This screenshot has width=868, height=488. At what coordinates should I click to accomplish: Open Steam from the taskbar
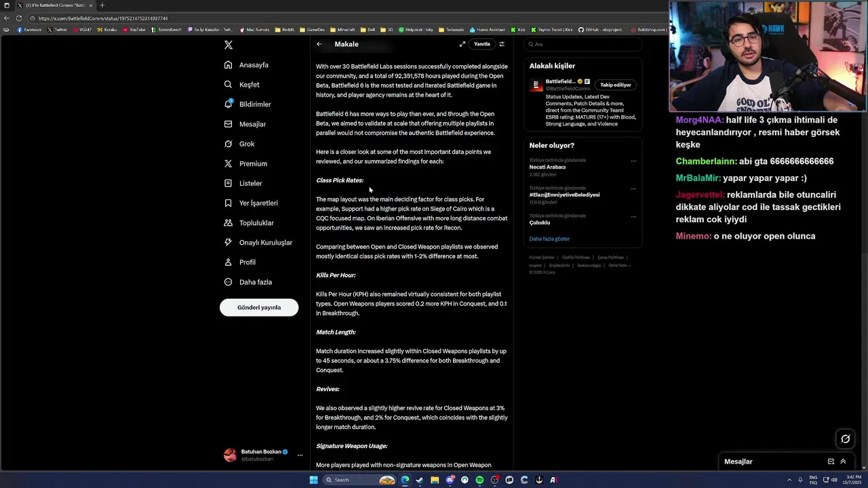420,480
